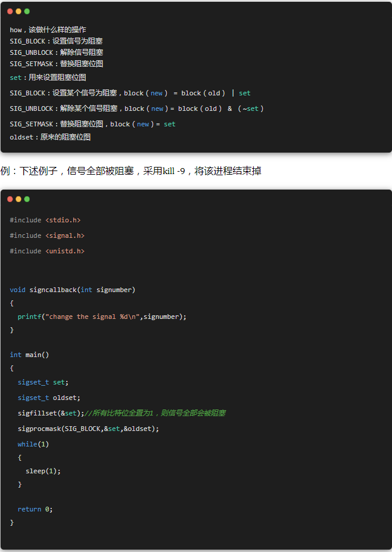Click the while(1) loop statement

pyautogui.click(x=33, y=444)
